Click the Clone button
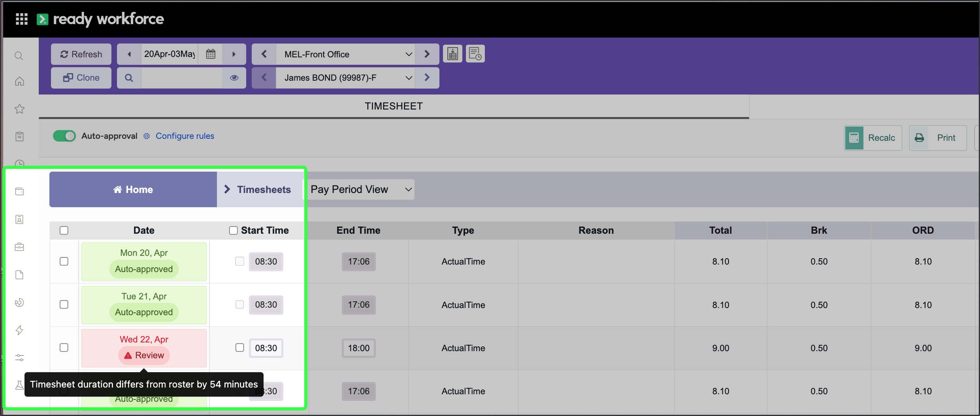The image size is (980, 416). tap(81, 78)
